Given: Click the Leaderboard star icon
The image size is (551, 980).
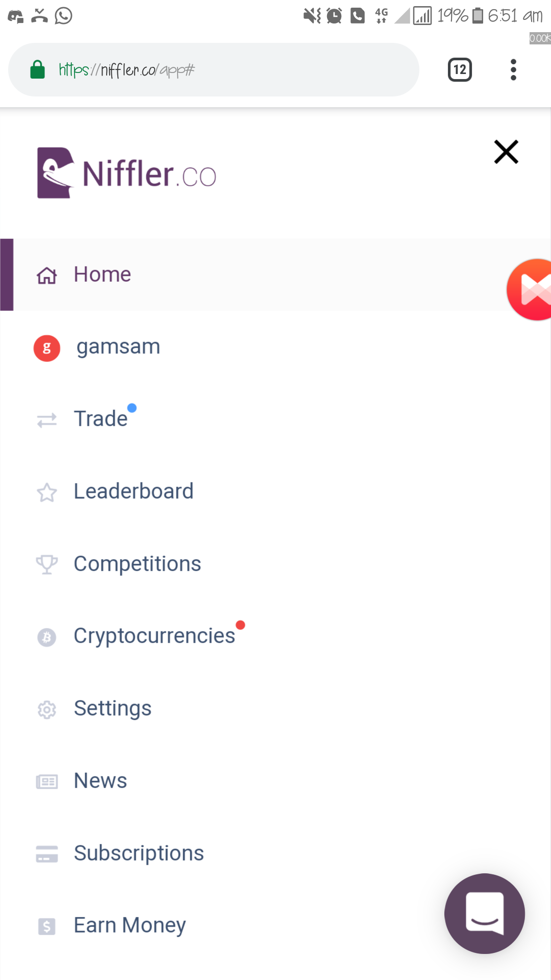Looking at the screenshot, I should tap(47, 493).
